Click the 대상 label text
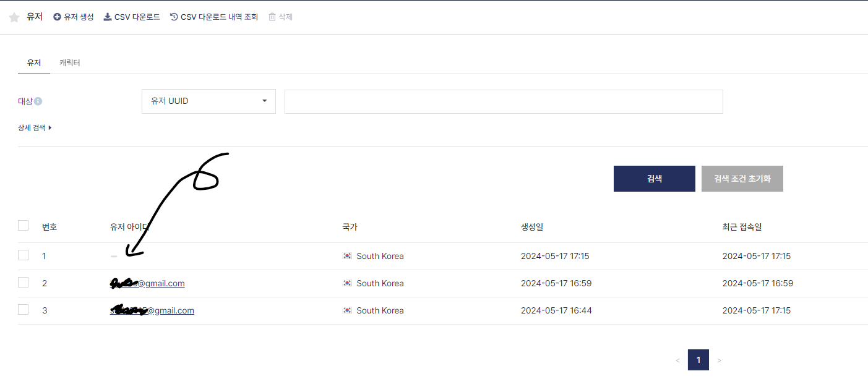The height and width of the screenshot is (392, 868). [25, 101]
